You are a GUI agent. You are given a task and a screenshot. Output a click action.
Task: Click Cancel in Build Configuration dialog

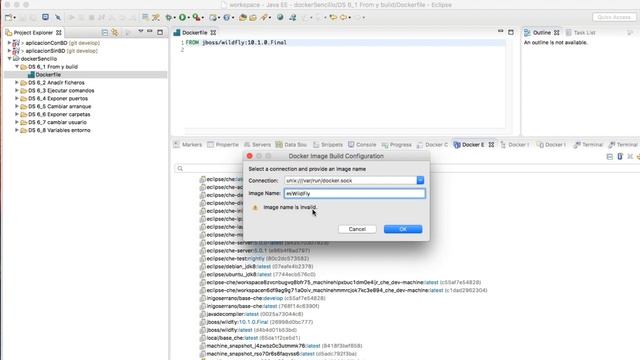pos(357,229)
